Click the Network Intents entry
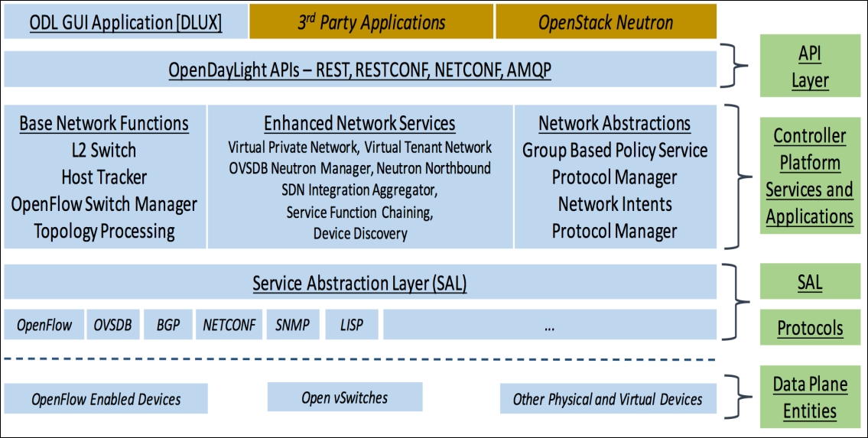868x438 pixels. tap(614, 204)
